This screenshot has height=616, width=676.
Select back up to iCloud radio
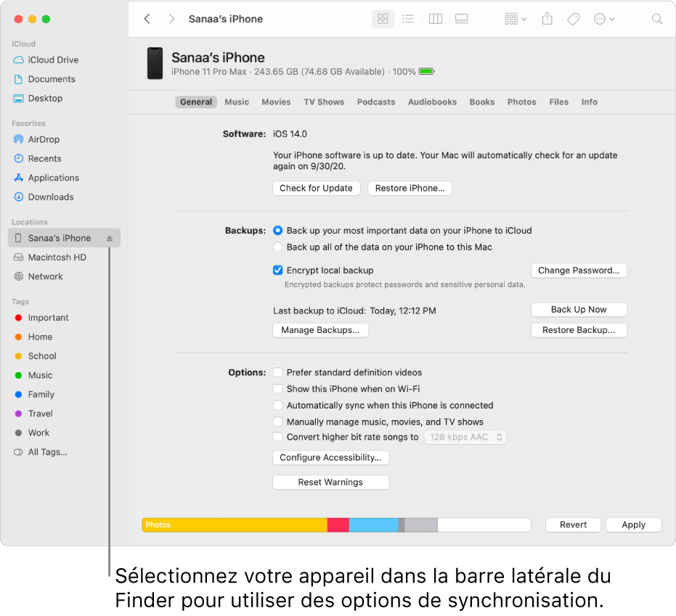[x=278, y=231]
